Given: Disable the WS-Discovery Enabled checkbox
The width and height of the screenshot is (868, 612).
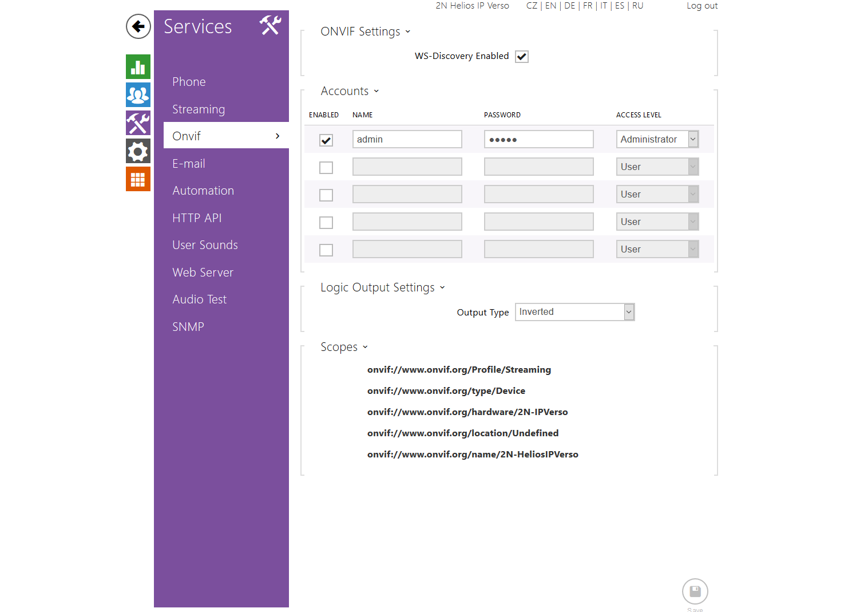Looking at the screenshot, I should click(521, 57).
